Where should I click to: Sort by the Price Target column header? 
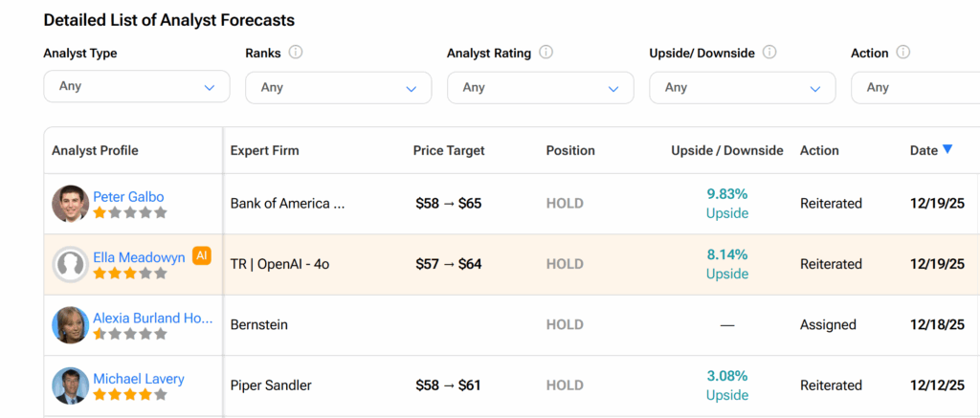pyautogui.click(x=449, y=150)
